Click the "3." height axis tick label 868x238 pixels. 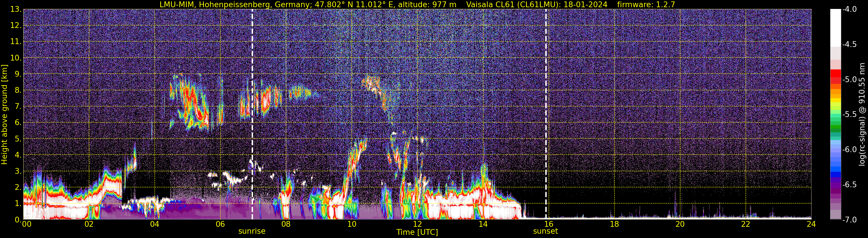tap(18, 171)
